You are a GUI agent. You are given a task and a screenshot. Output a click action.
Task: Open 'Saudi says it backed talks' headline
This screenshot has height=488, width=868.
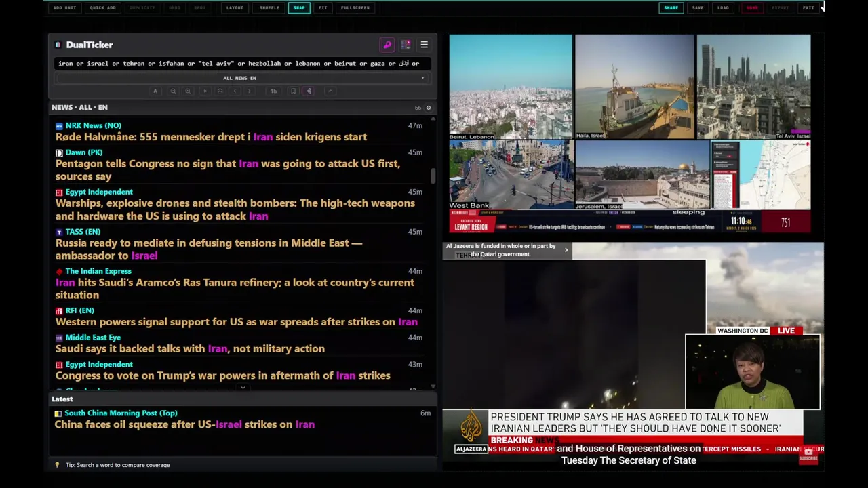pyautogui.click(x=190, y=349)
